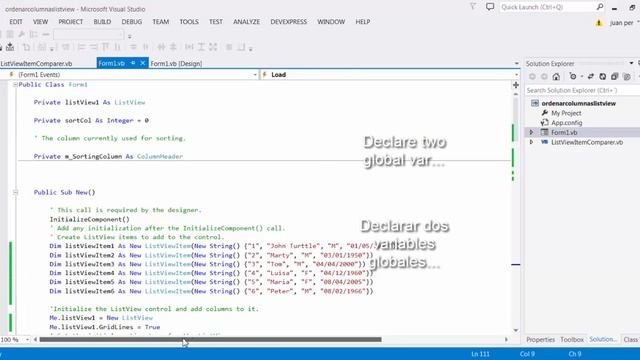Open the TOOLS menu
The height and width of the screenshot is (360, 640).
pyautogui.click(x=189, y=22)
